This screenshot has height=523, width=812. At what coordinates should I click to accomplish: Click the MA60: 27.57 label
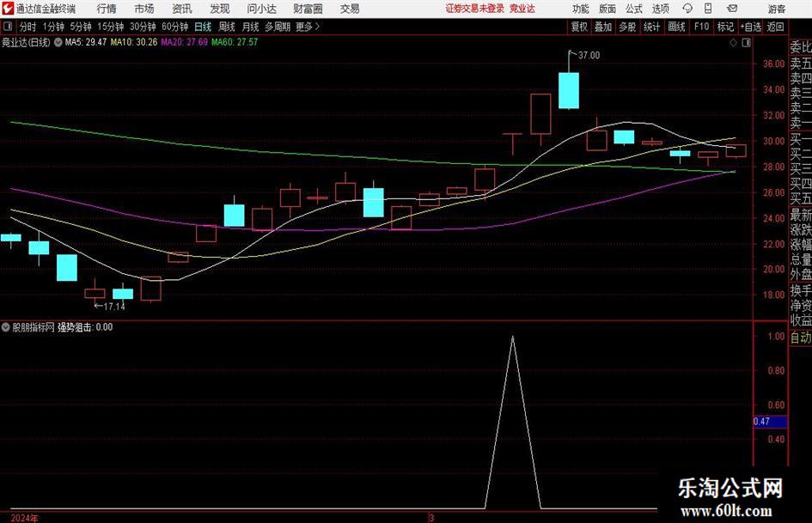tap(235, 42)
